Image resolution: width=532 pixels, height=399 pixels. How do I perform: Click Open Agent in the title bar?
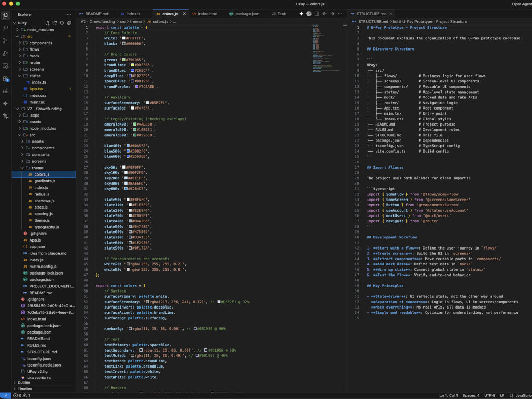click(522, 4)
